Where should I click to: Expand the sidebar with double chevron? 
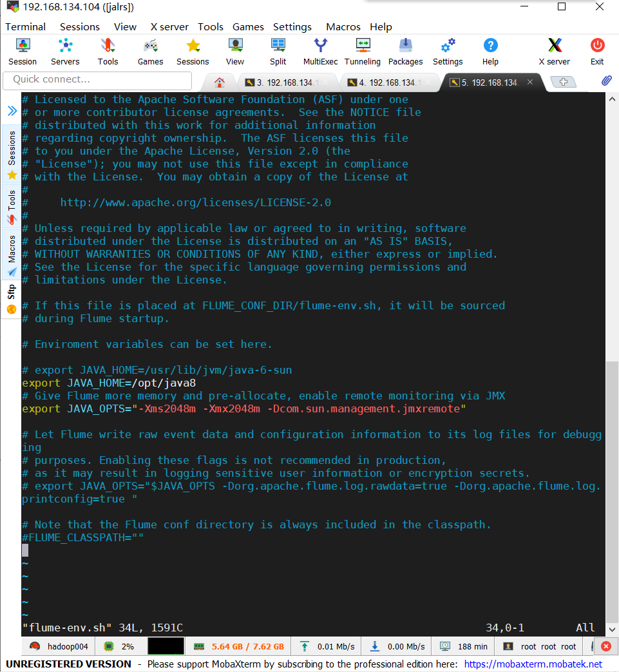[x=12, y=111]
